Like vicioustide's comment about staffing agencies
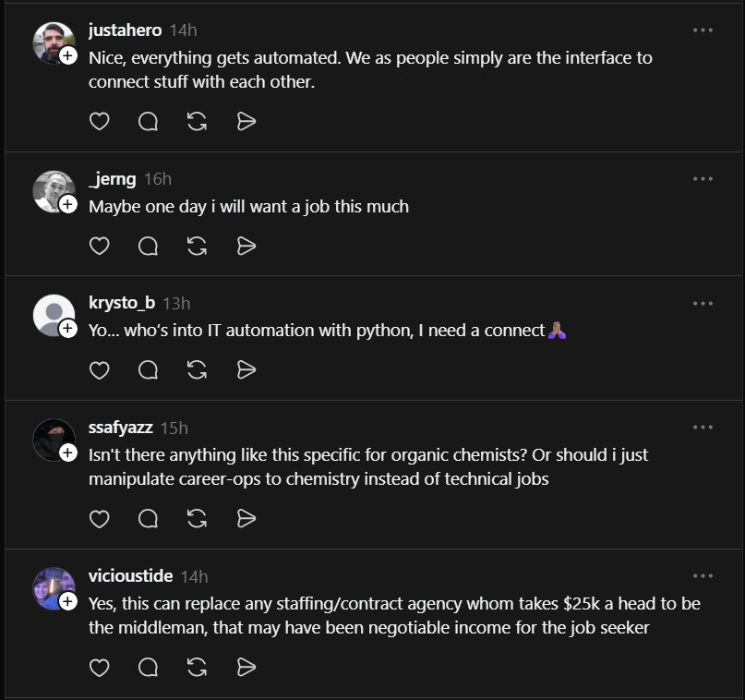745x700 pixels. [x=99, y=667]
